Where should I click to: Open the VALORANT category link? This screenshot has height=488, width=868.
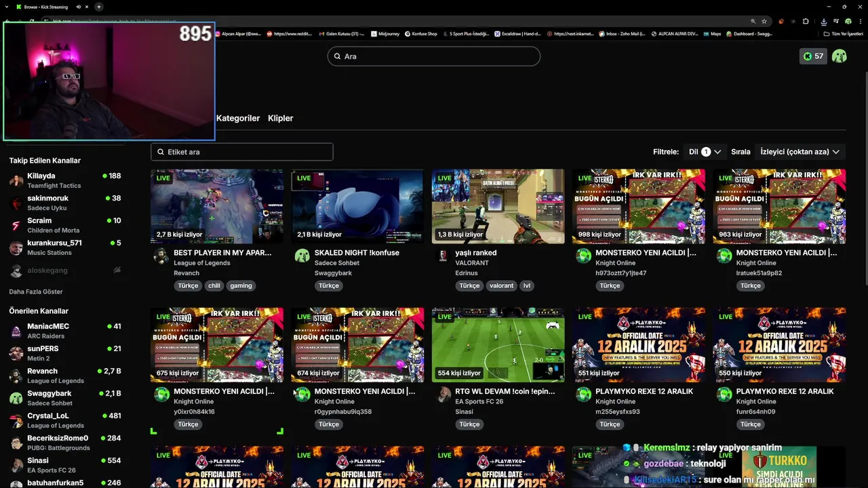tap(472, 263)
